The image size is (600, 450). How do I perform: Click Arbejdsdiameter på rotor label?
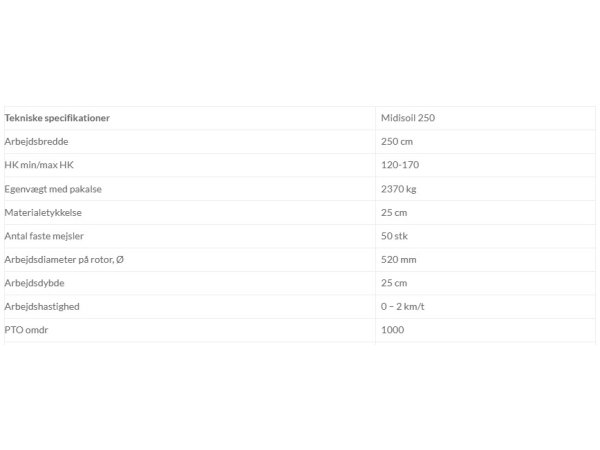tap(64, 260)
